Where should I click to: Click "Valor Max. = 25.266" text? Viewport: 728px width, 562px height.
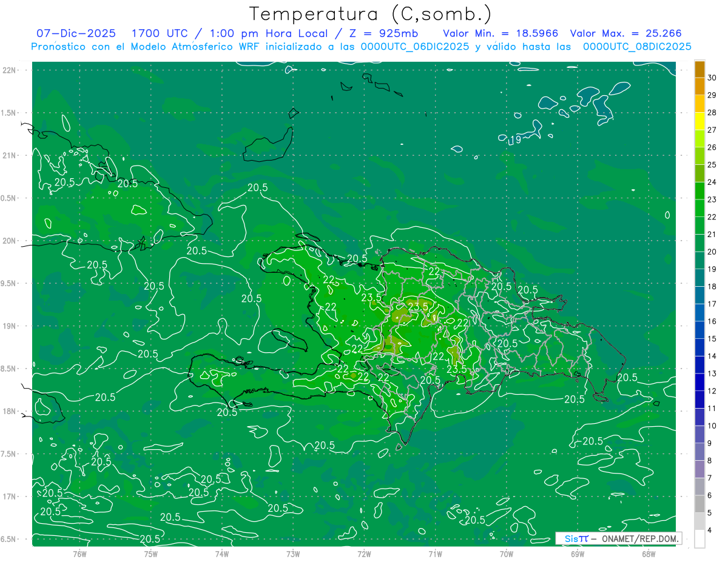(x=626, y=33)
